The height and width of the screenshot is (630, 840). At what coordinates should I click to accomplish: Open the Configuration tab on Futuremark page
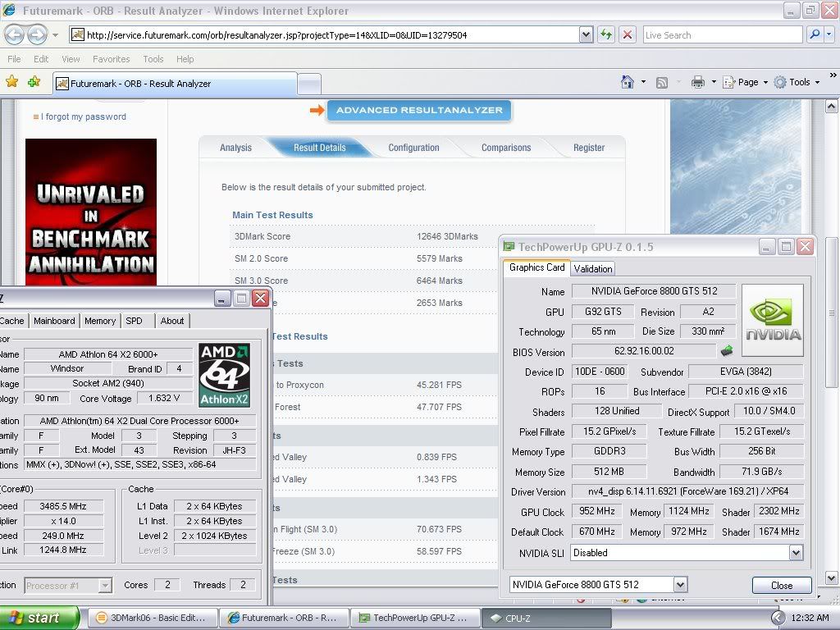[x=413, y=148]
